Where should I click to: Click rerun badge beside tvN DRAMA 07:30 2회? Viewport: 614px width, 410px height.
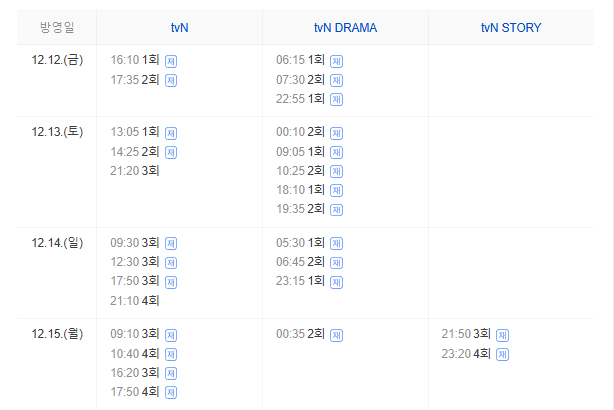336,80
